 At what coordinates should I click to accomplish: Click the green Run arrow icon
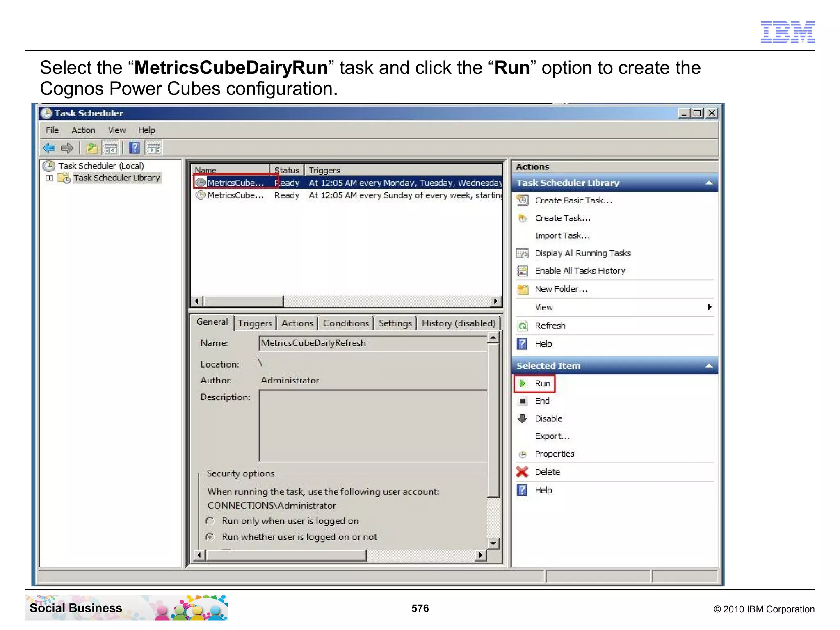(523, 383)
